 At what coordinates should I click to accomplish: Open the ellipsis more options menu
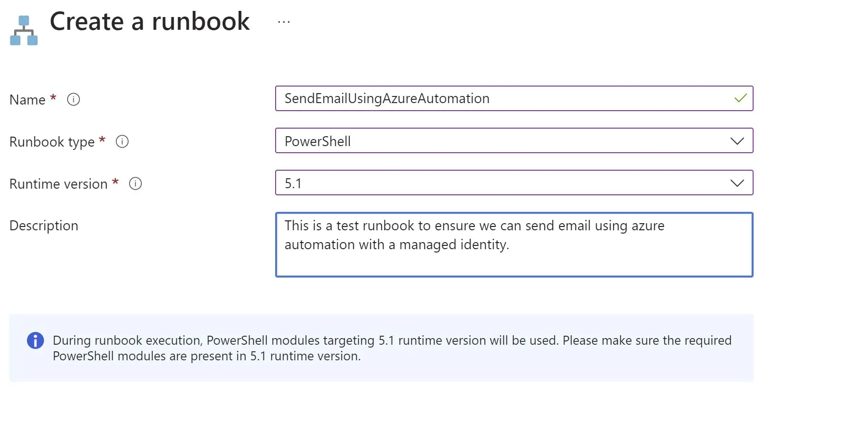(x=284, y=22)
